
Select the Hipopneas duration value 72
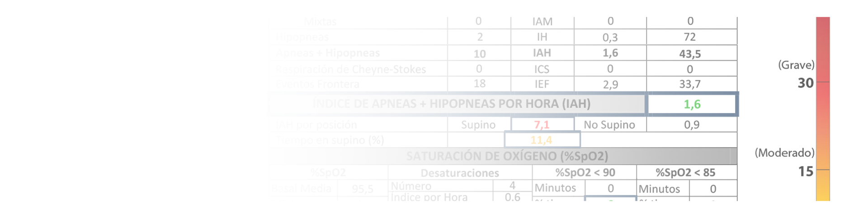coord(690,37)
